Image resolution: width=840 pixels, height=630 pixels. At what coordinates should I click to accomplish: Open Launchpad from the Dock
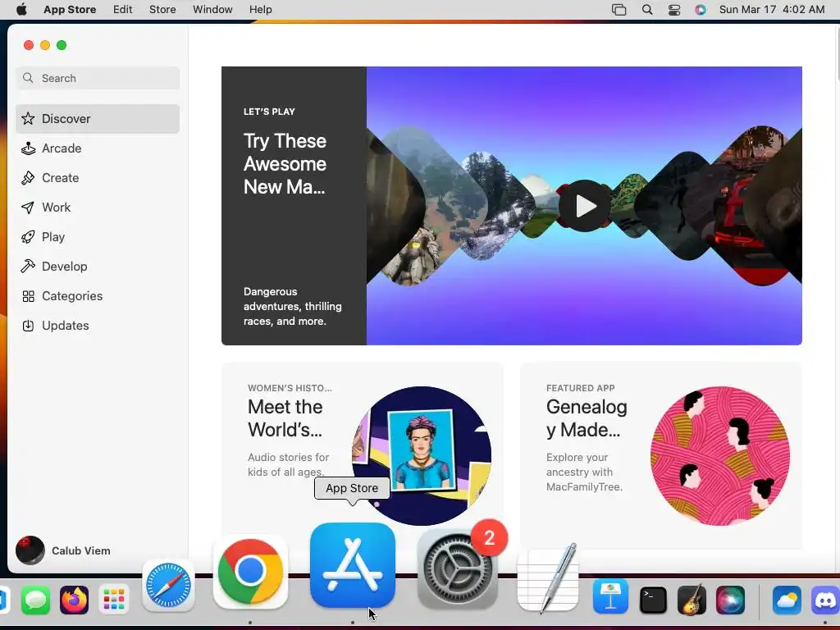[113, 600]
